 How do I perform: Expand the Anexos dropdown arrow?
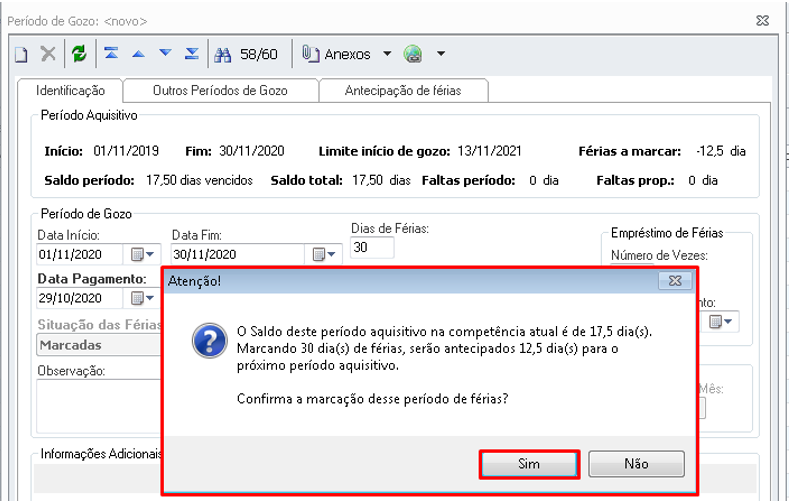pos(387,53)
